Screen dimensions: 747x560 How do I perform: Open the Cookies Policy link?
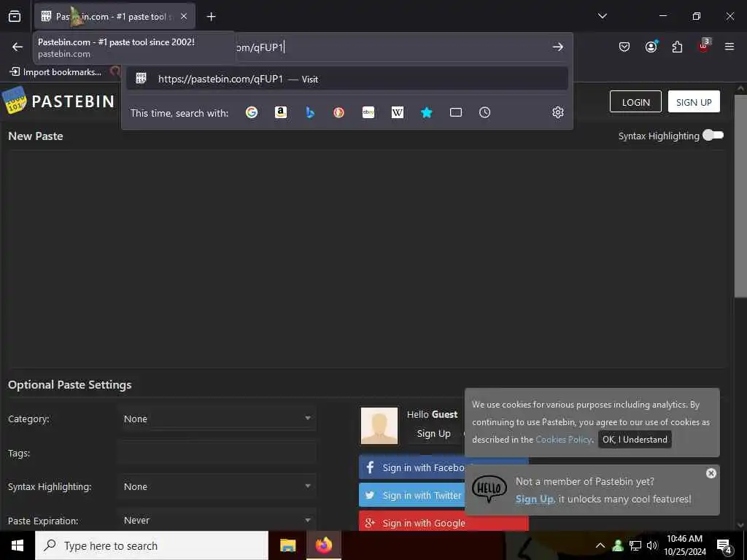[x=563, y=440]
